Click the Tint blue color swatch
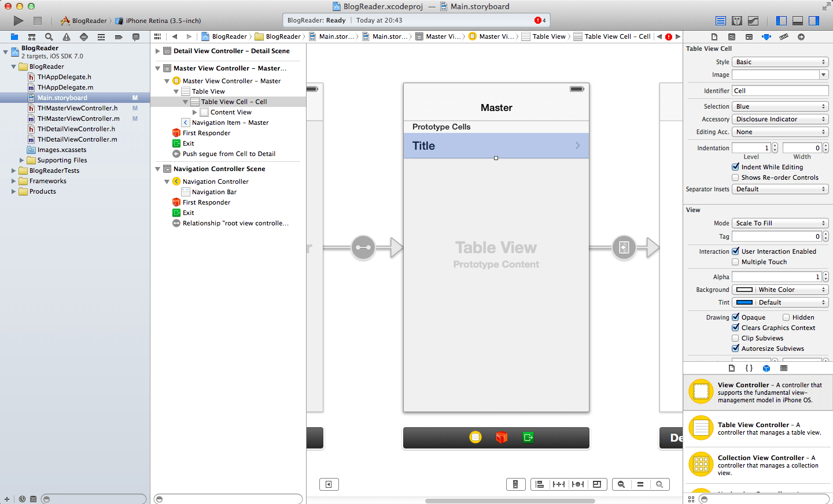Screen dimensions: 833x504 [744, 302]
